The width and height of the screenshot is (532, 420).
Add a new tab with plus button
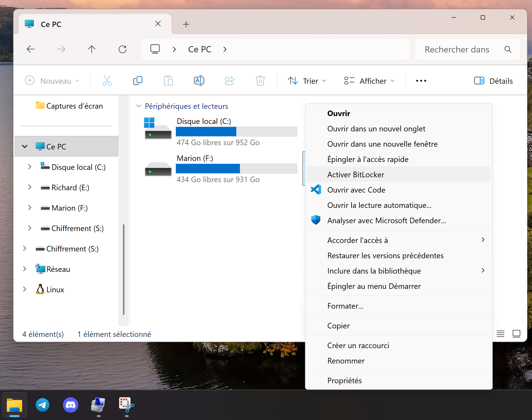[186, 24]
